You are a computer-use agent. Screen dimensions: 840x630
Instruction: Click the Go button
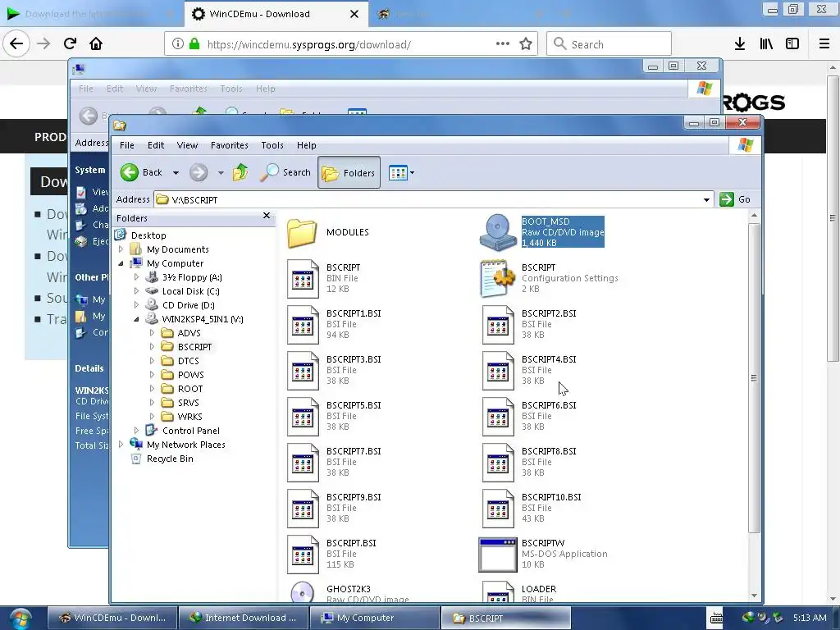click(x=735, y=199)
